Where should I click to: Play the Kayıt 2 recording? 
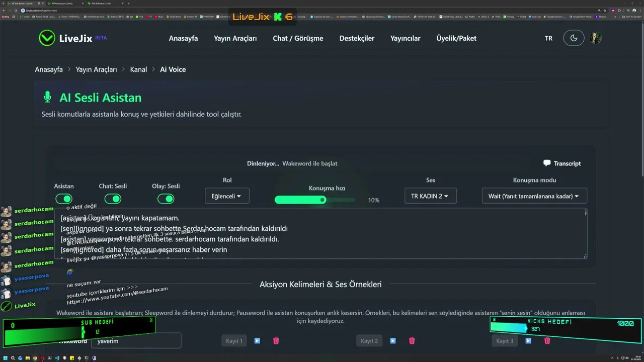[x=393, y=341]
